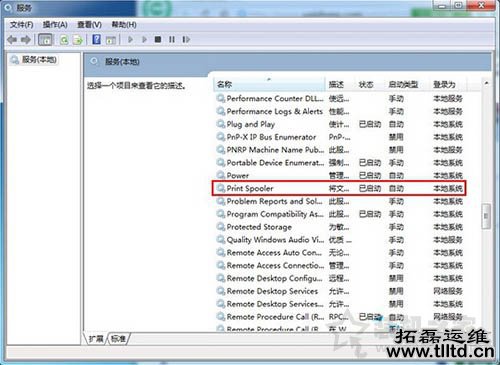Click gear icon beside Plug and Play
Viewport: 500px width, 365px height.
pos(221,124)
